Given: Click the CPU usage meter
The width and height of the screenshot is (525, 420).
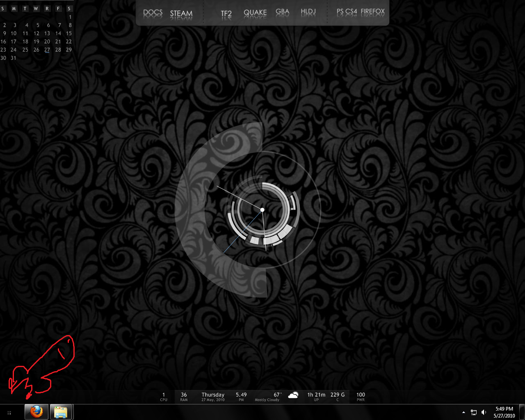Looking at the screenshot, I should [x=164, y=397].
